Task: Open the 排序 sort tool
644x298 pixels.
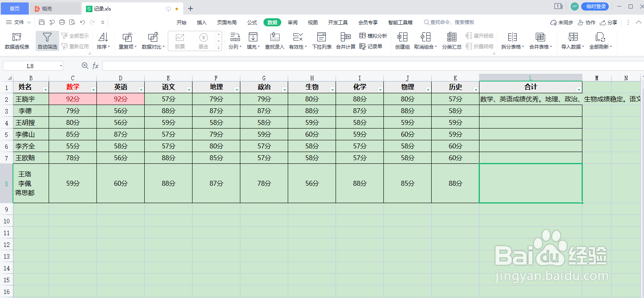Action: (x=103, y=41)
